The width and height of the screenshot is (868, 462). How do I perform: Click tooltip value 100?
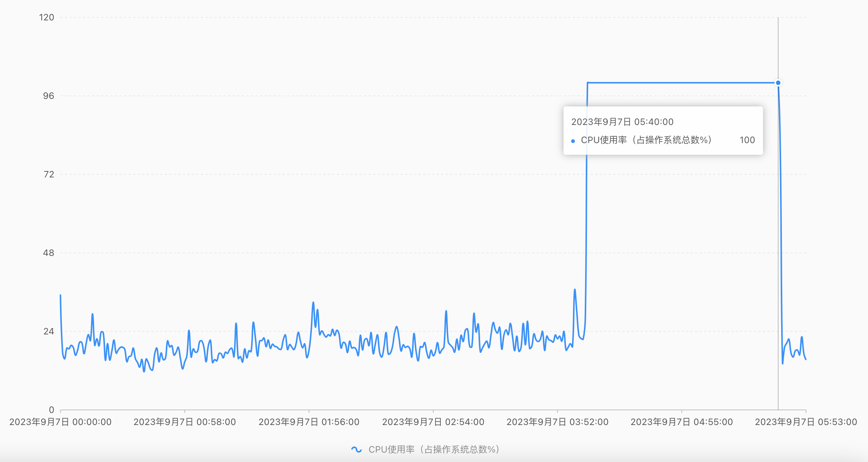click(x=747, y=140)
